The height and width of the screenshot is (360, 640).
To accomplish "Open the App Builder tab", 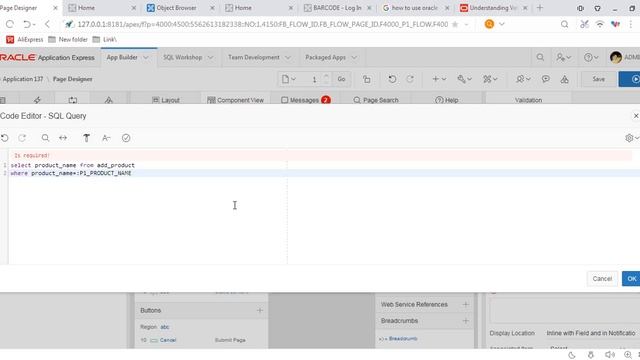I will pyautogui.click(x=122, y=58).
